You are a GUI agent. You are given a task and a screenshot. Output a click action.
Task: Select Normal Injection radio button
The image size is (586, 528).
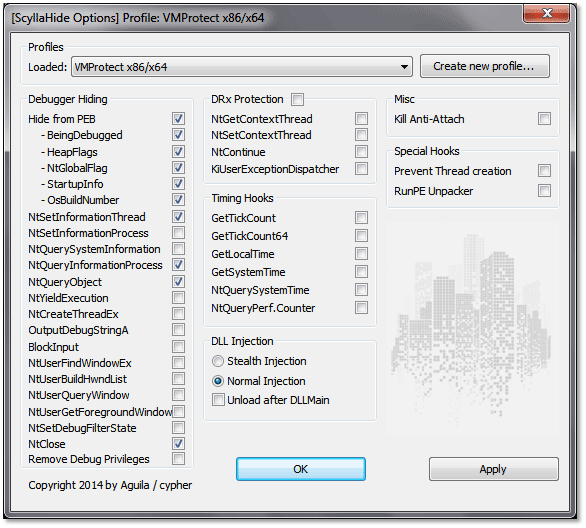click(218, 381)
